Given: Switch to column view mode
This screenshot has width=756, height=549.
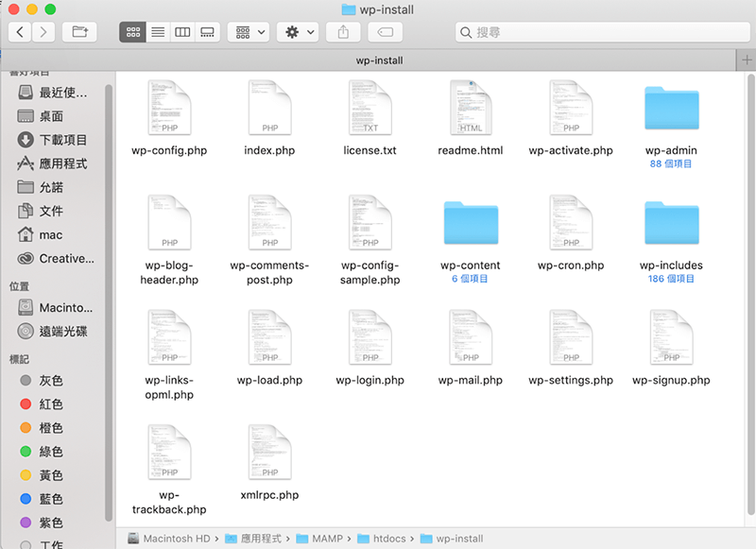Looking at the screenshot, I should click(x=182, y=32).
